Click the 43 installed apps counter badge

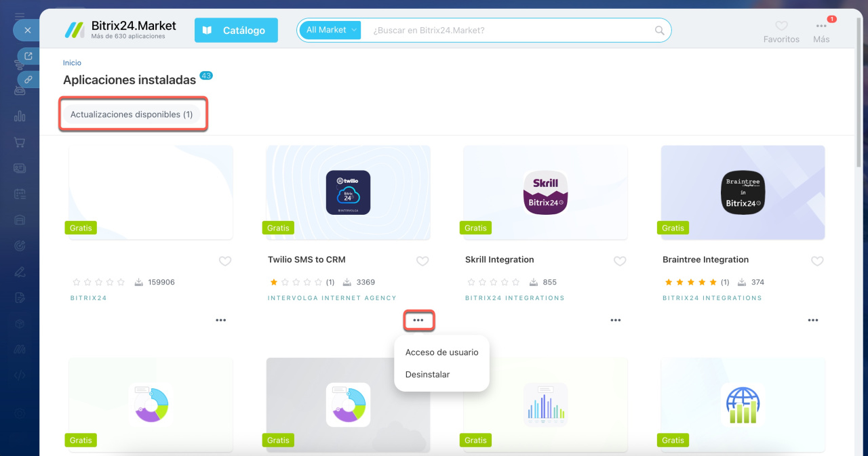pyautogui.click(x=206, y=75)
